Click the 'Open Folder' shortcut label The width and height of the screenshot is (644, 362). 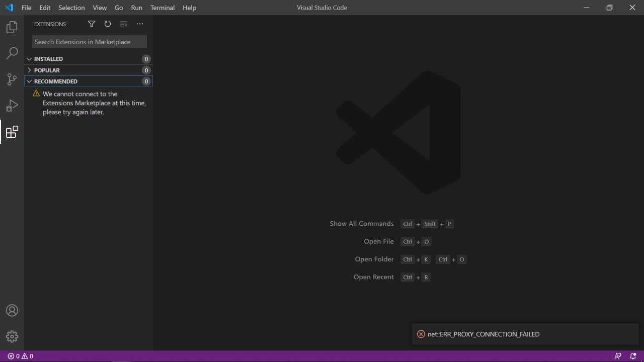coord(374,259)
